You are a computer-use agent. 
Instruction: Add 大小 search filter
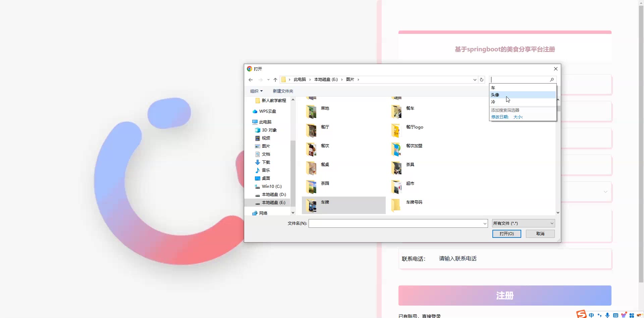pos(518,117)
